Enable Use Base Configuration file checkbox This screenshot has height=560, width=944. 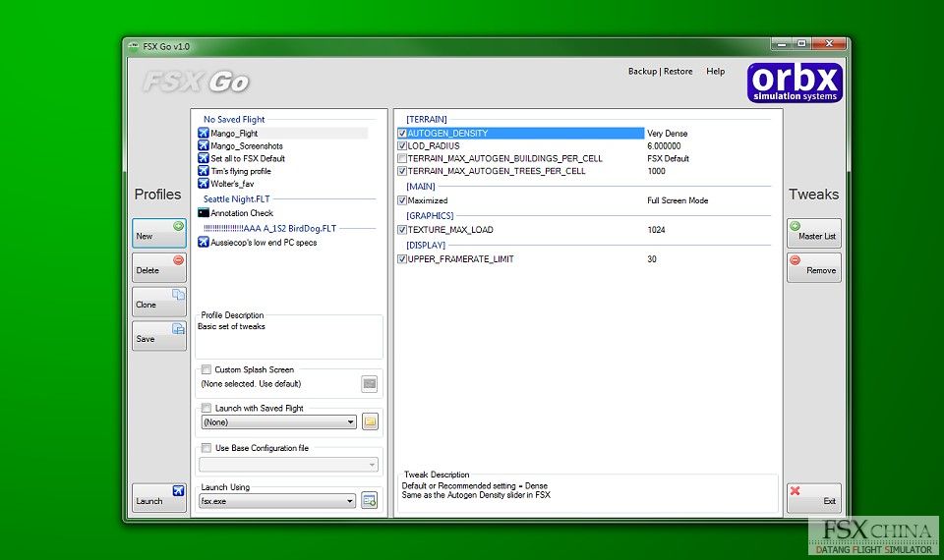(206, 448)
